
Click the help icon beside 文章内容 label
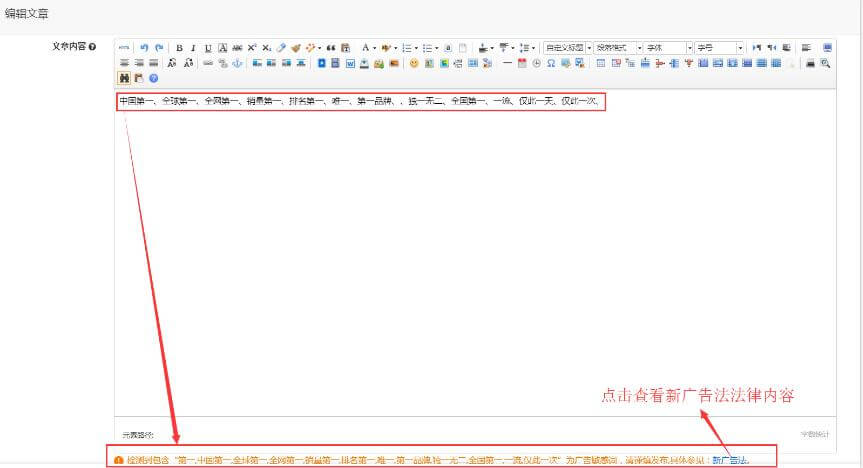pyautogui.click(x=93, y=47)
